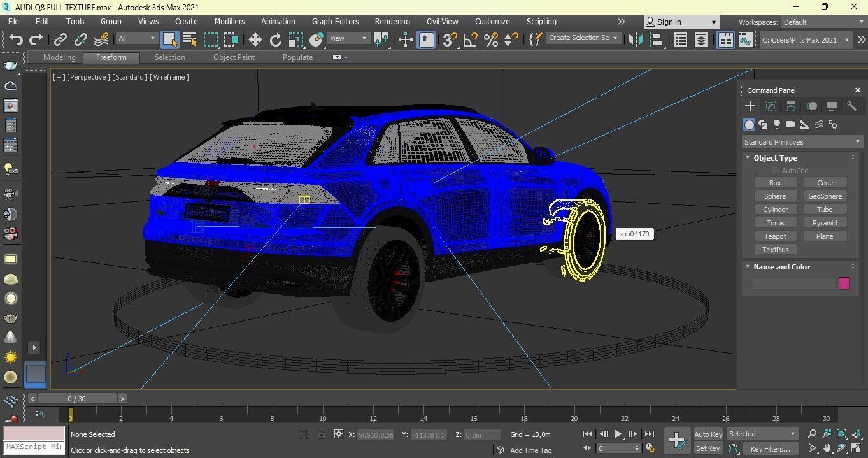Click the GeoSphere button

click(825, 196)
